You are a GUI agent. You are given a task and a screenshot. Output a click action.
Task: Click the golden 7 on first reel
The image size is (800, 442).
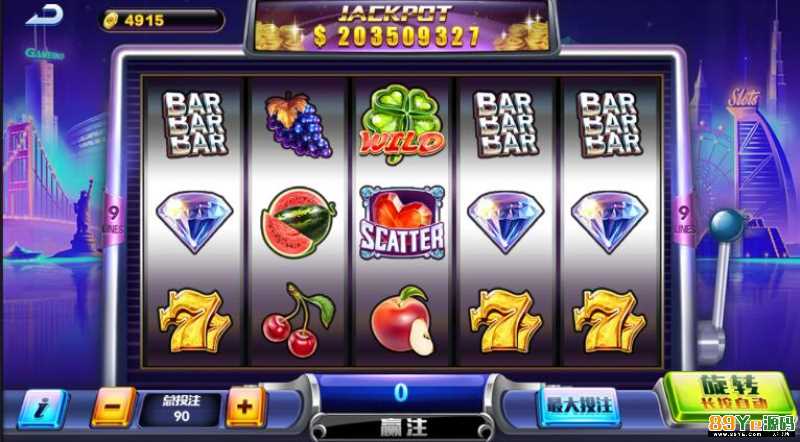pyautogui.click(x=194, y=321)
